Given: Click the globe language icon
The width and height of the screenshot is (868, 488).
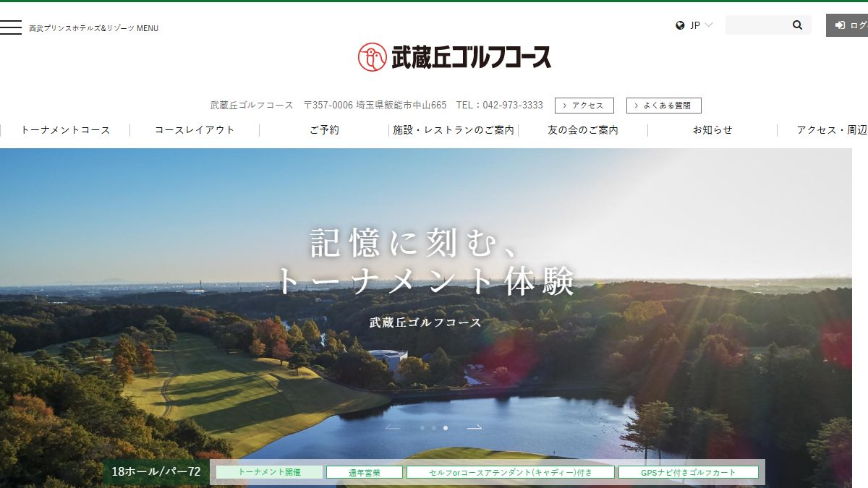Looking at the screenshot, I should (x=680, y=25).
